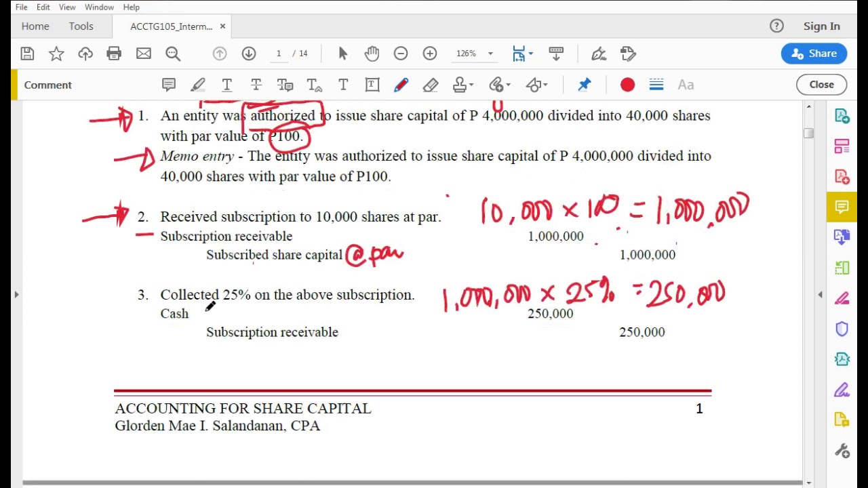Screen dimensions: 868x488
Task: Click the upload to cloud icon
Action: tap(85, 54)
